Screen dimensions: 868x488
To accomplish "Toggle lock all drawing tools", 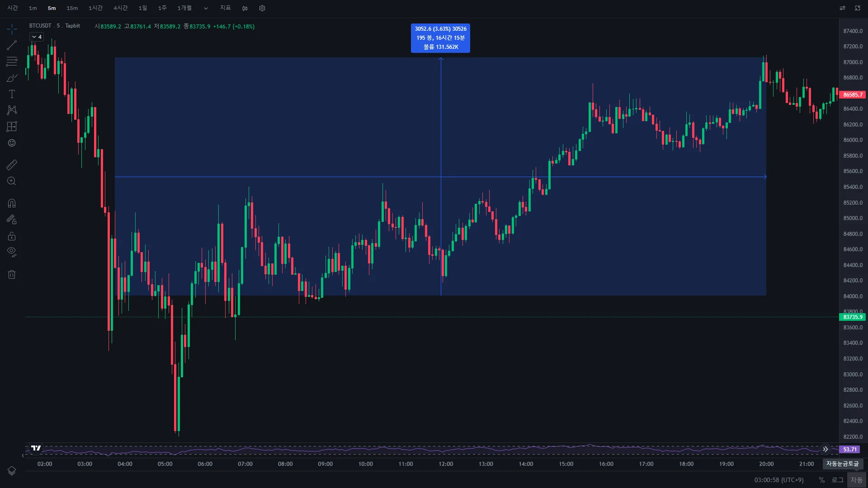I will tap(12, 236).
